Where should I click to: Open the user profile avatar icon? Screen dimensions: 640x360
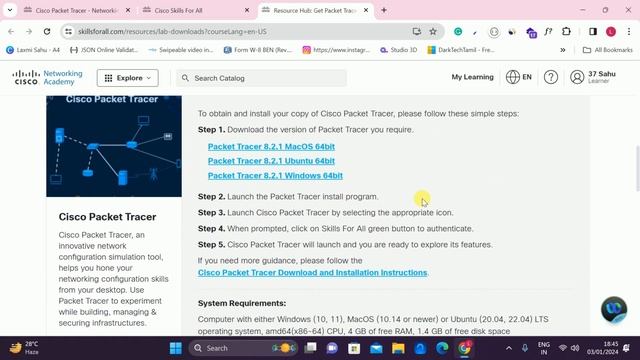tap(577, 77)
